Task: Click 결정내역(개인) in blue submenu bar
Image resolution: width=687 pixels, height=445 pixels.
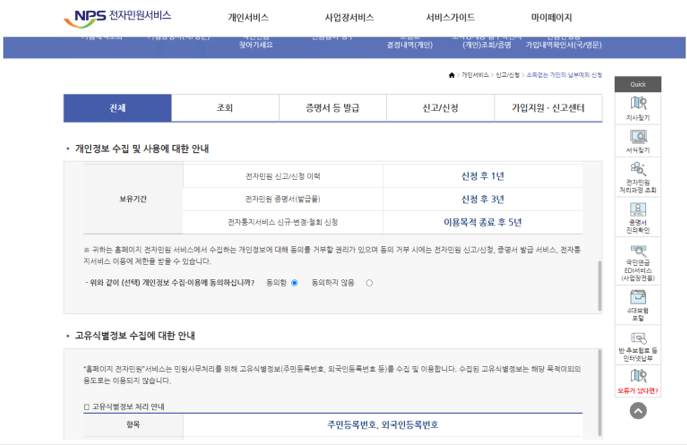Action: pyautogui.click(x=410, y=45)
